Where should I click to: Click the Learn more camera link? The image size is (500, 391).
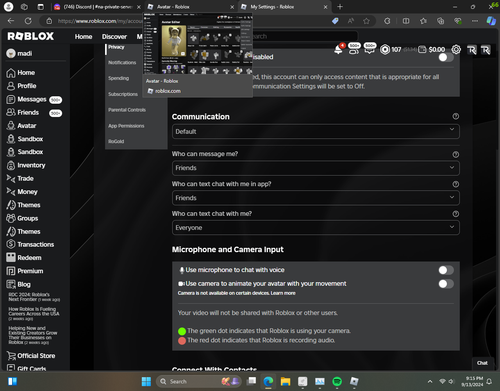tap(283, 293)
